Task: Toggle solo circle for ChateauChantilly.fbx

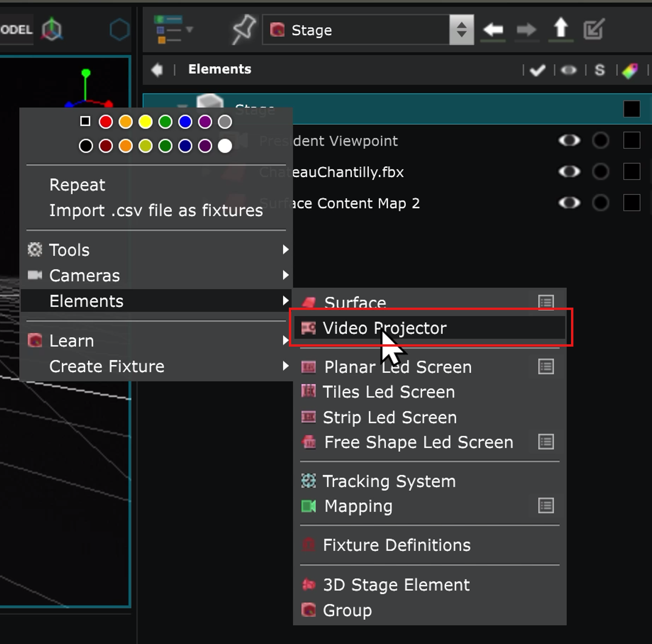Action: coord(601,172)
